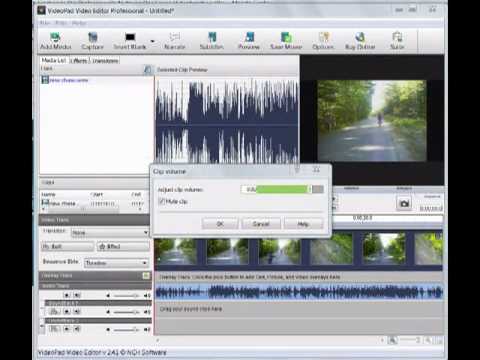The image size is (480, 360).
Task: Click the magnifier zoom icon below the timeline
Action: 393,340
